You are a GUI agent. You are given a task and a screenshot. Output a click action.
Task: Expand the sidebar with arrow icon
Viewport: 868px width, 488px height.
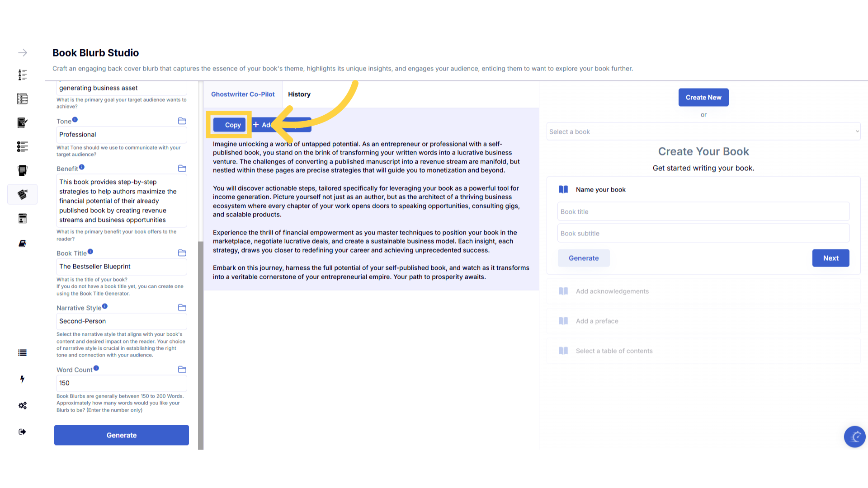click(22, 53)
